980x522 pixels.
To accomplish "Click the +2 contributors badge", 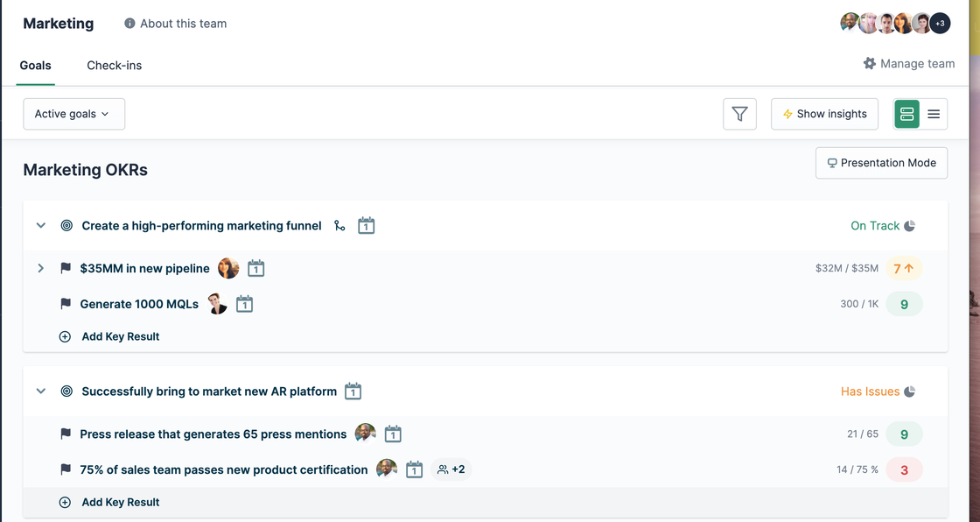I will click(x=451, y=469).
